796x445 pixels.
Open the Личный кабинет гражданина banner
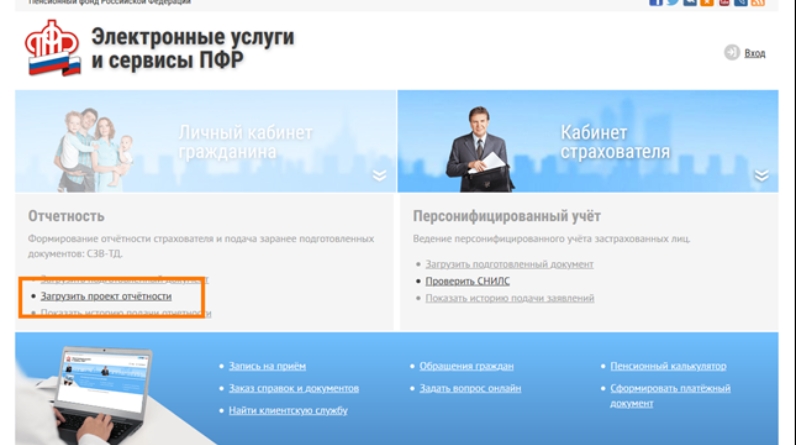click(x=205, y=141)
